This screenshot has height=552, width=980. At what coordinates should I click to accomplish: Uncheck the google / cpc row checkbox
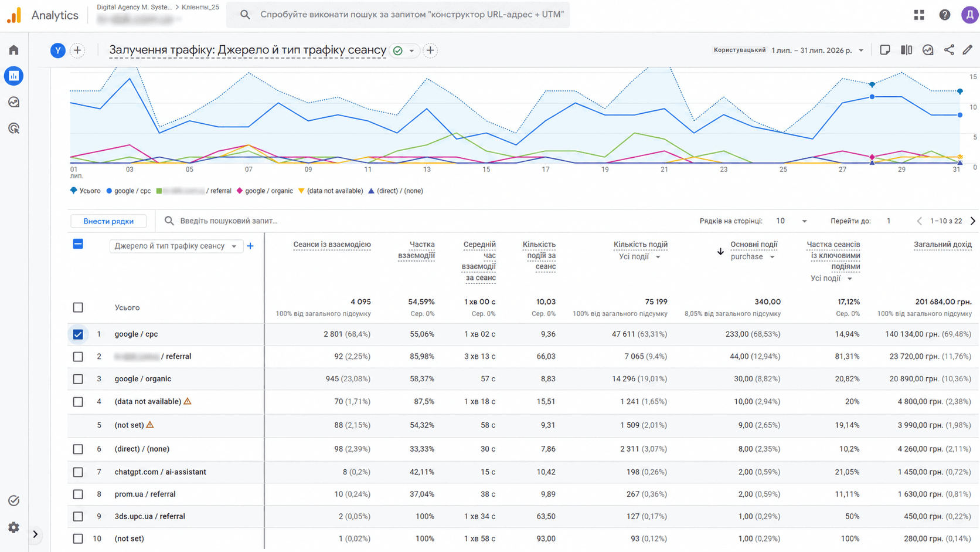tap(78, 334)
